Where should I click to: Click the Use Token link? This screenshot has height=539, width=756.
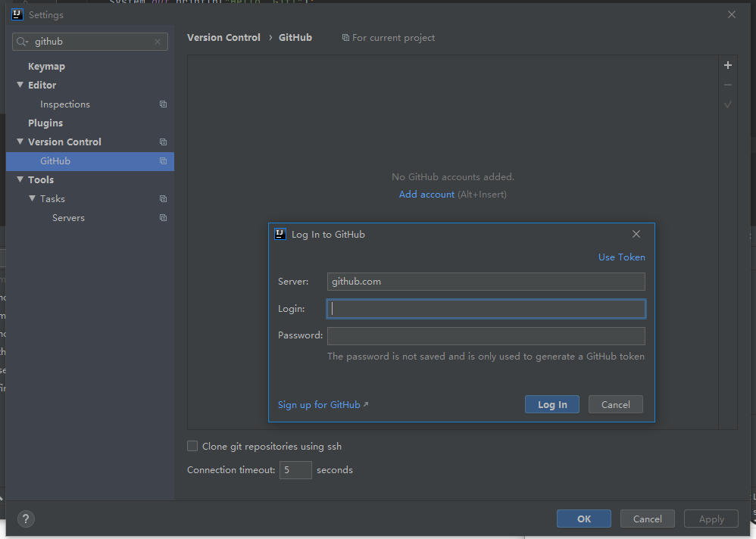[x=621, y=257]
